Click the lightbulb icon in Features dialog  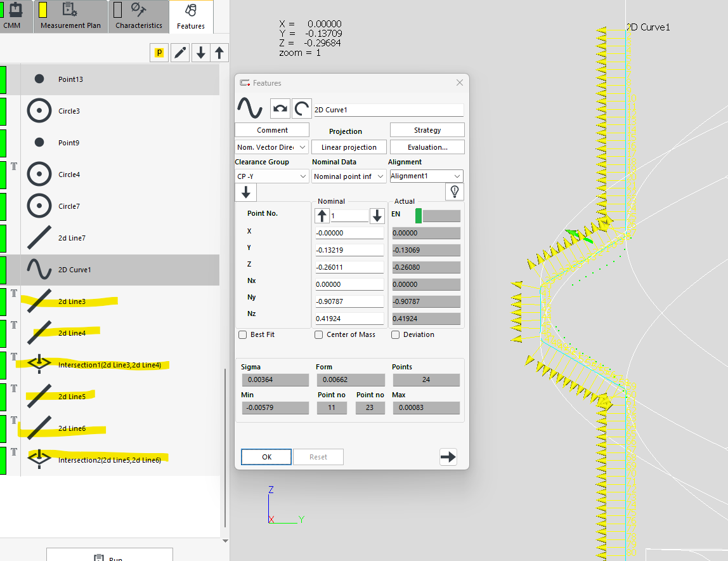tap(454, 192)
